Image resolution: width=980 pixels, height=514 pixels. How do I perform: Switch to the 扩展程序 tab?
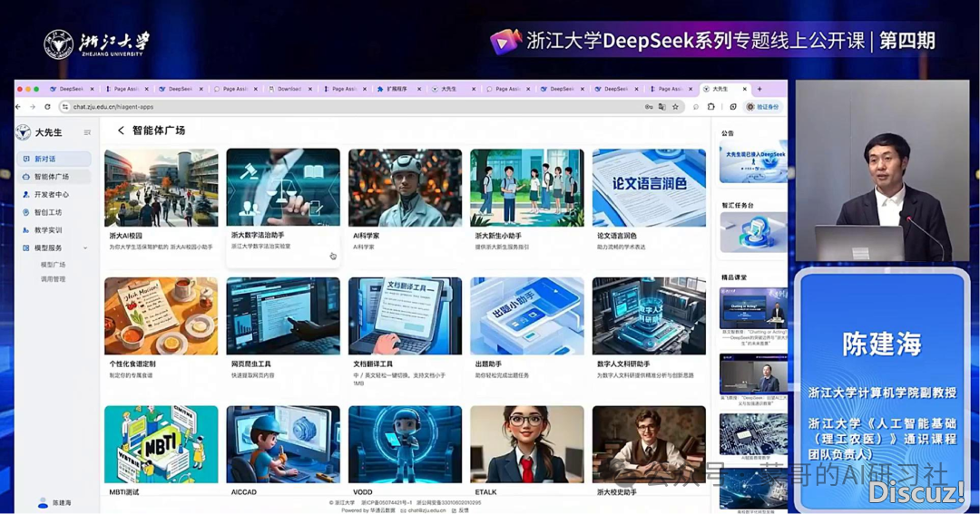coord(397,90)
